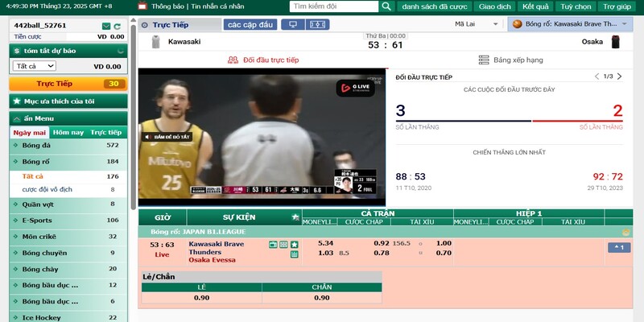Click the icon left of Trực Tiếp tab

coord(145,25)
